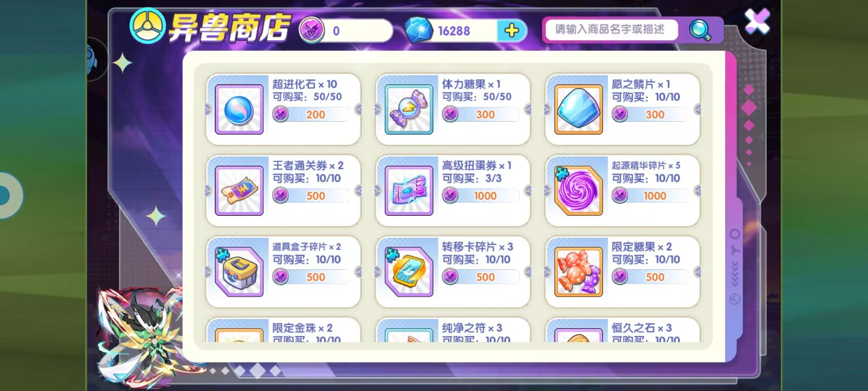Buy 超进化石 for 200 price button

(x=311, y=114)
